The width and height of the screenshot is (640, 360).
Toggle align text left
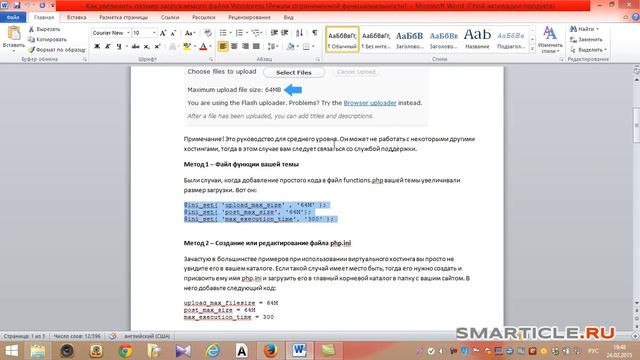[223, 47]
